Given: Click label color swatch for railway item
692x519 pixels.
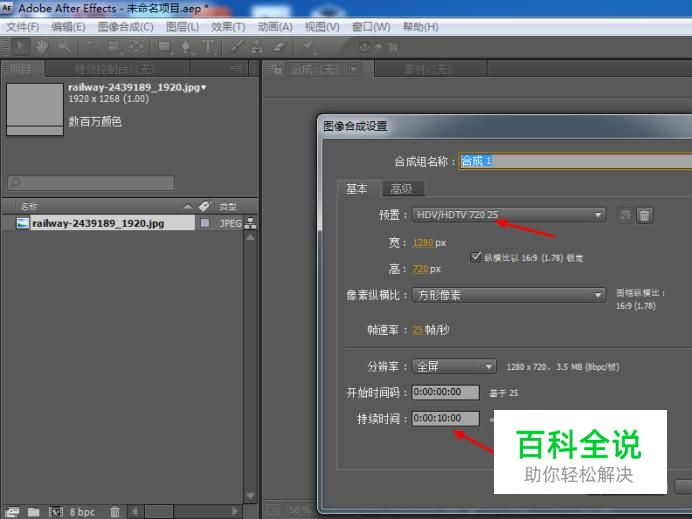Looking at the screenshot, I should 205,223.
